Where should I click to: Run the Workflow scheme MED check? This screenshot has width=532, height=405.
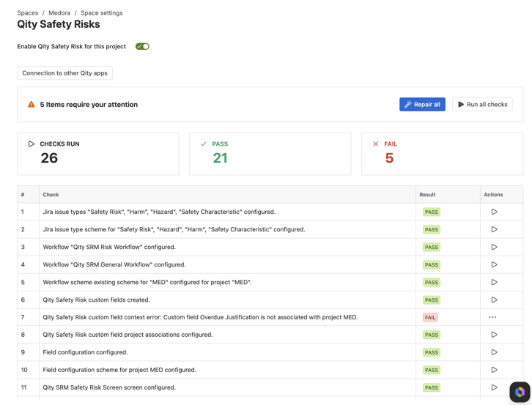point(494,282)
